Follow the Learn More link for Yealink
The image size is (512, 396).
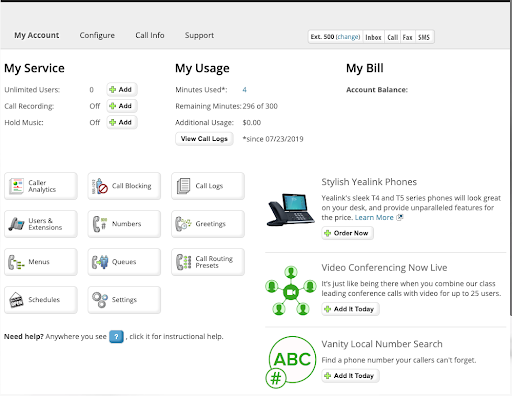[374, 217]
